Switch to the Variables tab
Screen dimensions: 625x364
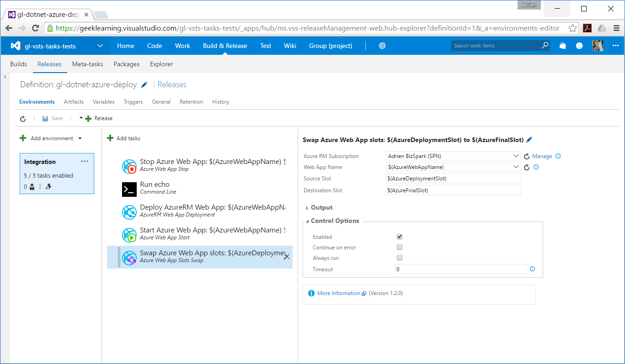coord(104,102)
